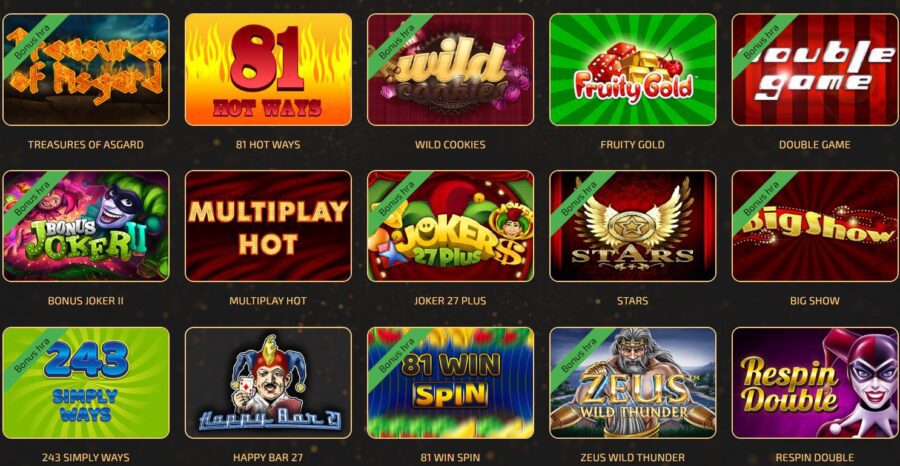The height and width of the screenshot is (466, 900).
Task: Open the Happy Bar 27 jester tile
Action: pyautogui.click(x=268, y=383)
